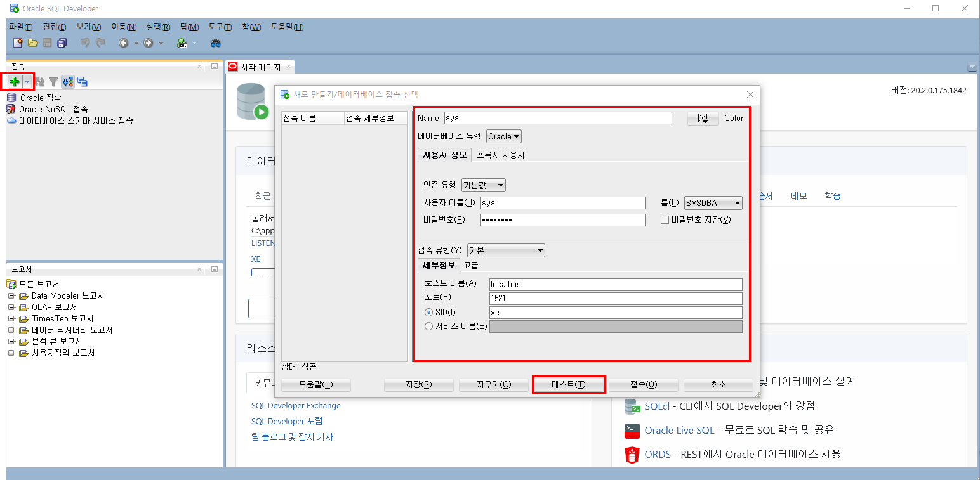The height and width of the screenshot is (480, 980).
Task: Click the 취소 button
Action: 718,385
